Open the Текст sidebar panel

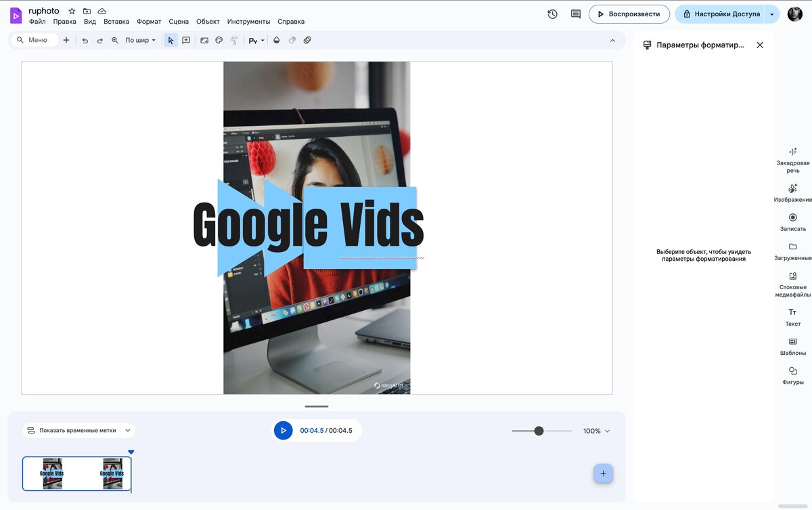click(792, 317)
